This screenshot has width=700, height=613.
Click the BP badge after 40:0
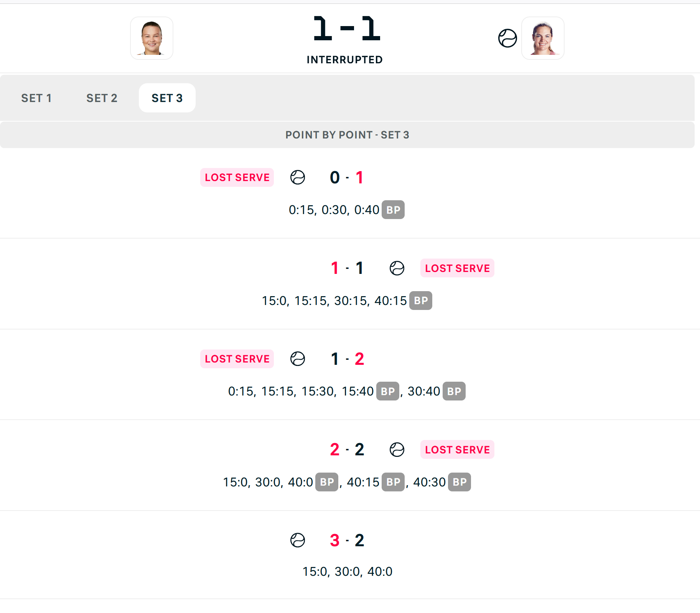click(327, 482)
